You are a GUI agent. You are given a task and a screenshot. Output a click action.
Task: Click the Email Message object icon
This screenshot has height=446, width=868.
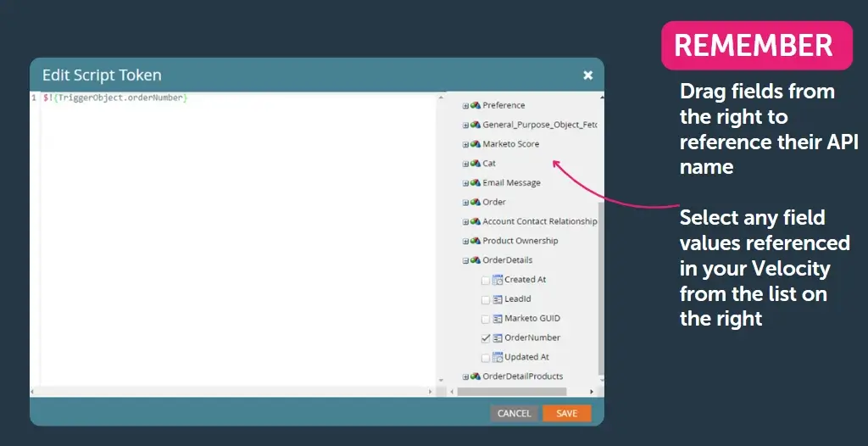[475, 183]
